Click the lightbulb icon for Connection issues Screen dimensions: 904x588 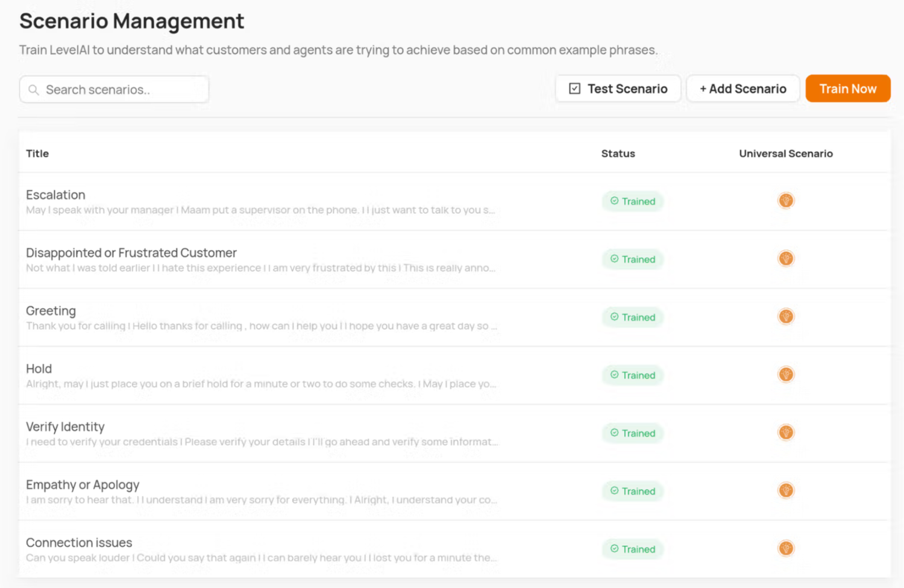pyautogui.click(x=786, y=548)
